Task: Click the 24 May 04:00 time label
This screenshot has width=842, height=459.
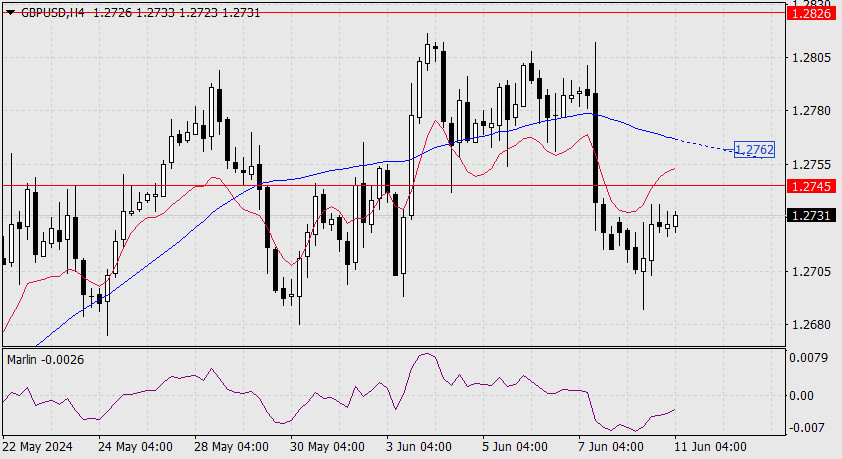Action: 135,447
